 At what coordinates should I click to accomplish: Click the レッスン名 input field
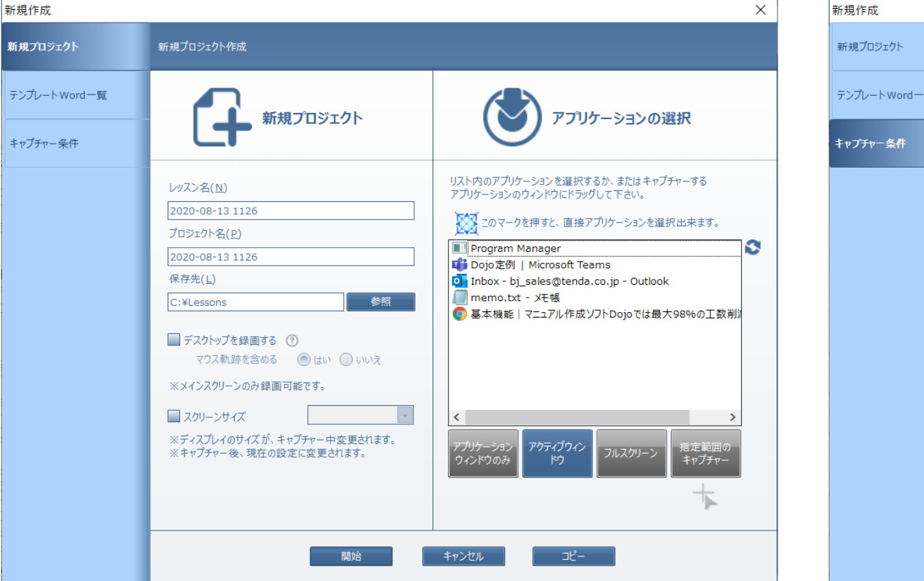point(291,211)
